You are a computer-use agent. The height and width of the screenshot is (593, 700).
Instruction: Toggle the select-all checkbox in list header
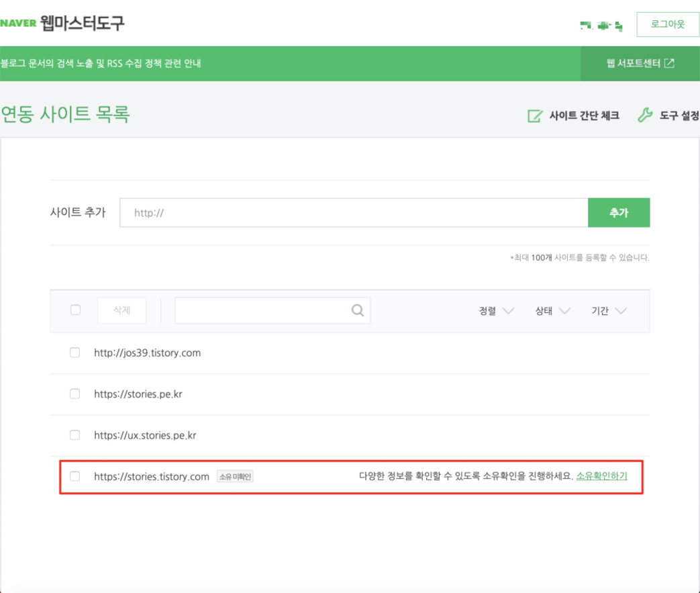[75, 310]
